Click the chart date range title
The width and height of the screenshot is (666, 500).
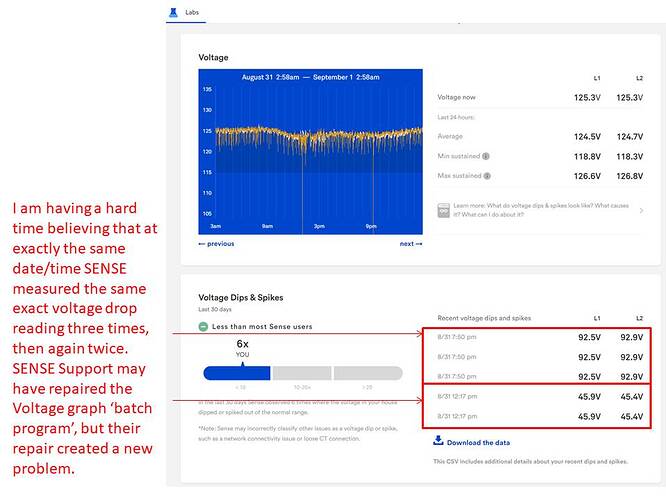tap(310, 77)
